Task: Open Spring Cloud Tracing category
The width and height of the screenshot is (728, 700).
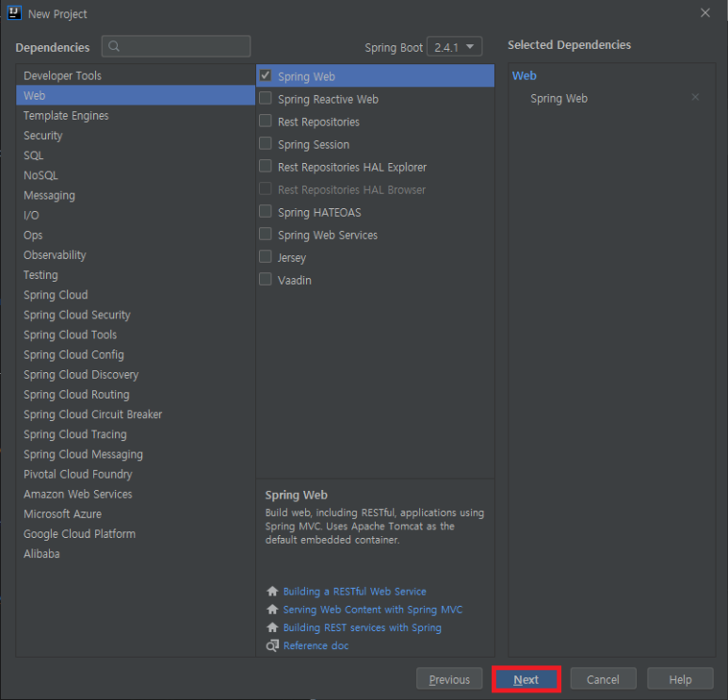Action: 136,434
